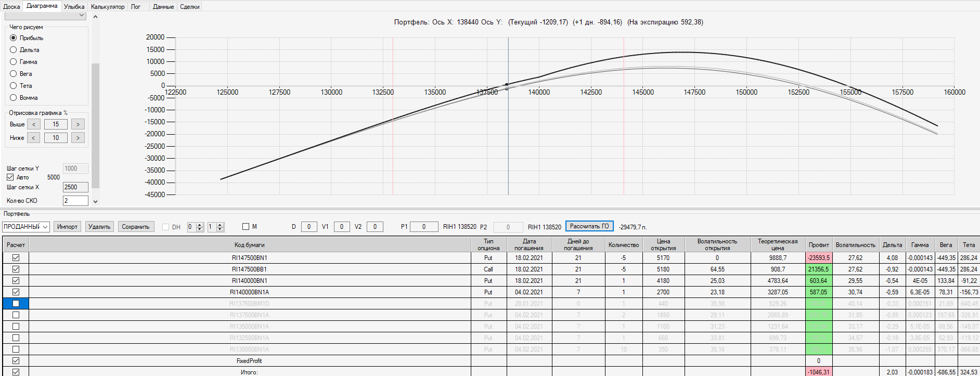Click the profit cell showing 21356,5
980x376 pixels.
pos(819,269)
